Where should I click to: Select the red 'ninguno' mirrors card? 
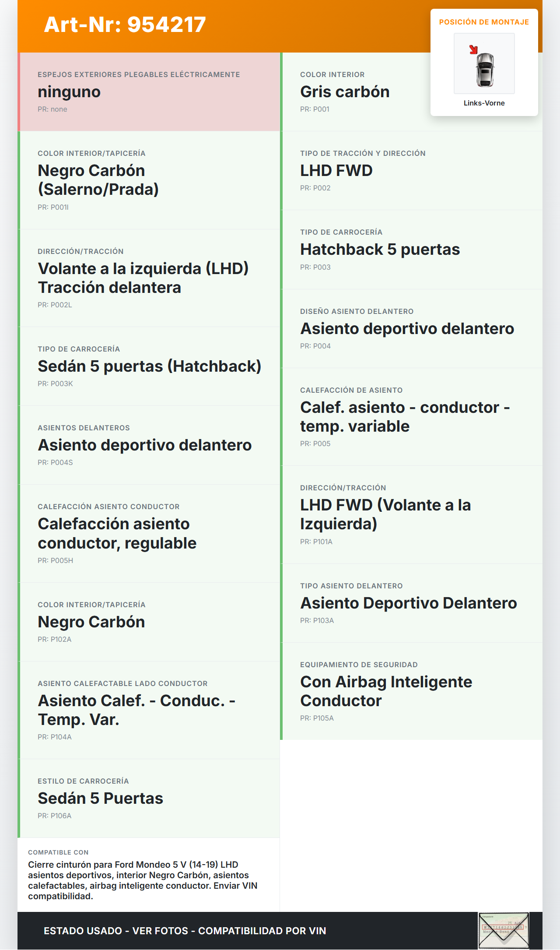tap(149, 92)
